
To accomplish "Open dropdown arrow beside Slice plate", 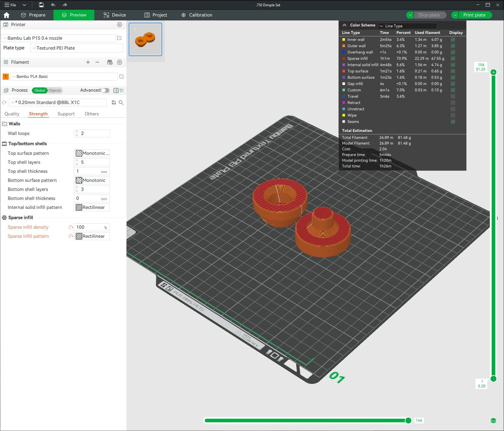I will pos(410,15).
